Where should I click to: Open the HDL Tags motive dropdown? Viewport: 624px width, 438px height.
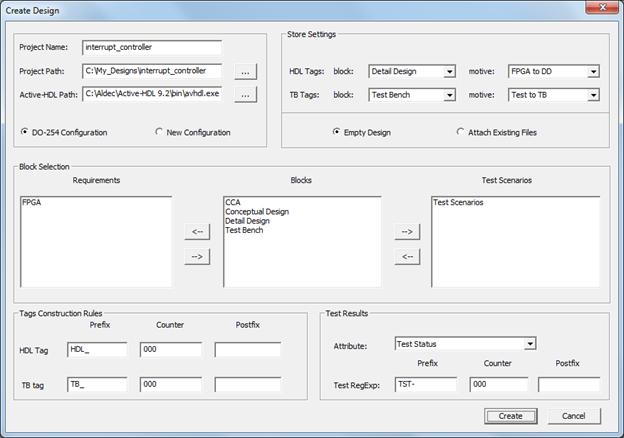pos(593,72)
